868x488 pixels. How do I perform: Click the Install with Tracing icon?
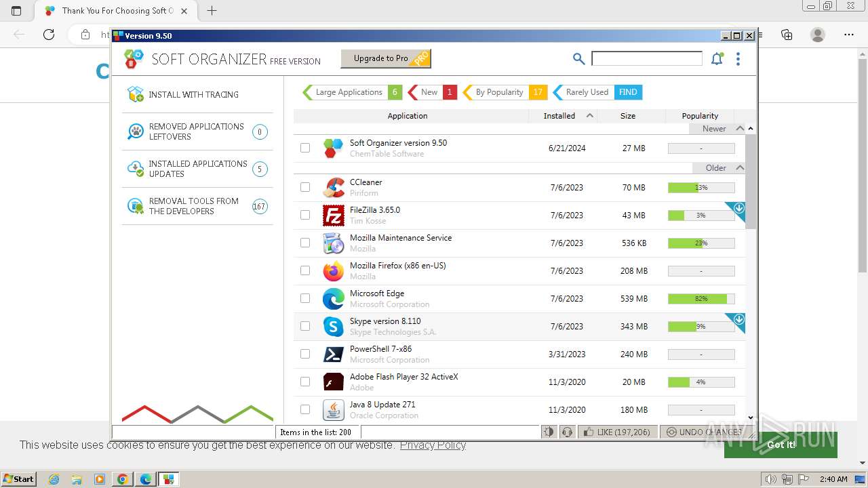(x=136, y=94)
